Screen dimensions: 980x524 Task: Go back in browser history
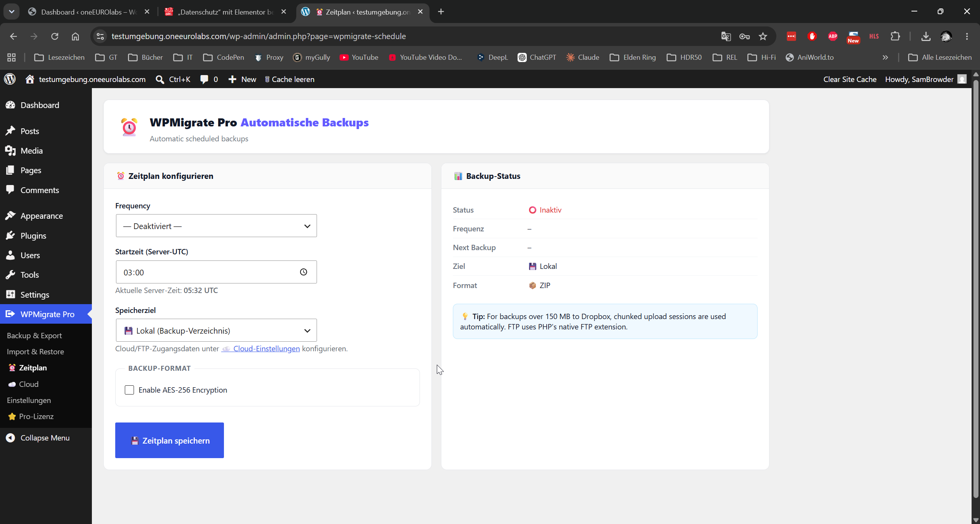pyautogui.click(x=13, y=36)
